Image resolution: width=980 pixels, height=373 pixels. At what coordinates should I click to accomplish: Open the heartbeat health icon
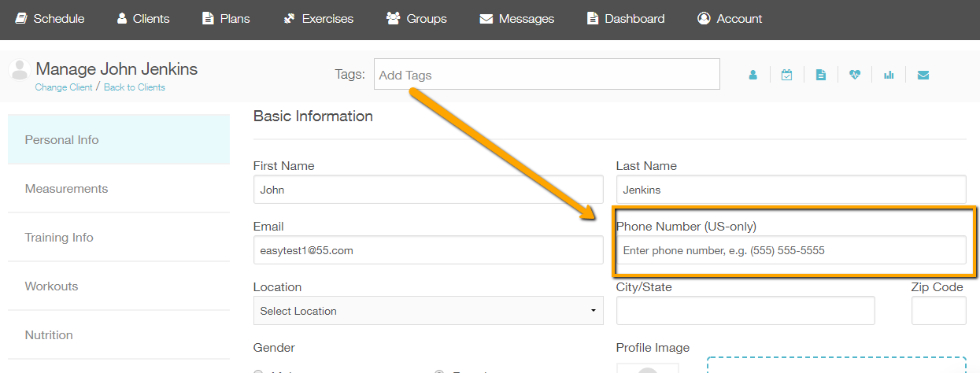tap(855, 75)
